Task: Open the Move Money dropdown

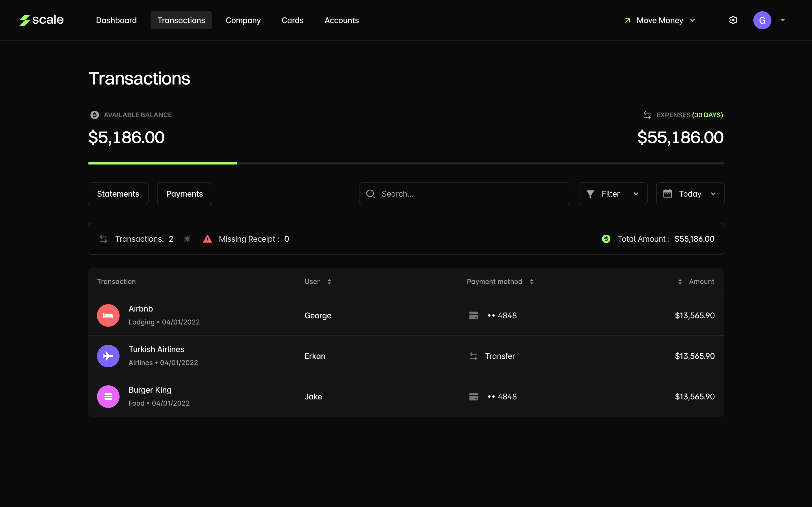Action: click(660, 20)
